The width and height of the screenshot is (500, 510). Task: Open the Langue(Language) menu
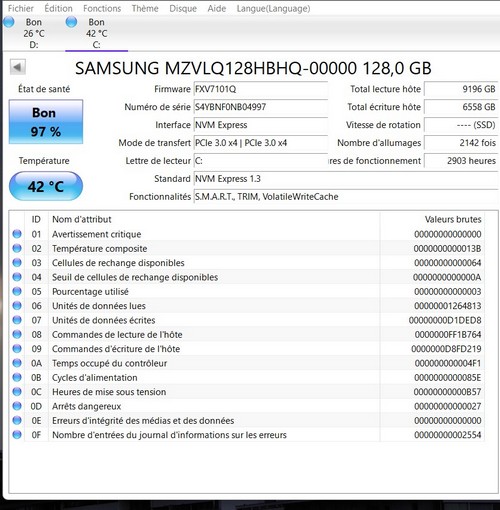coord(273,8)
